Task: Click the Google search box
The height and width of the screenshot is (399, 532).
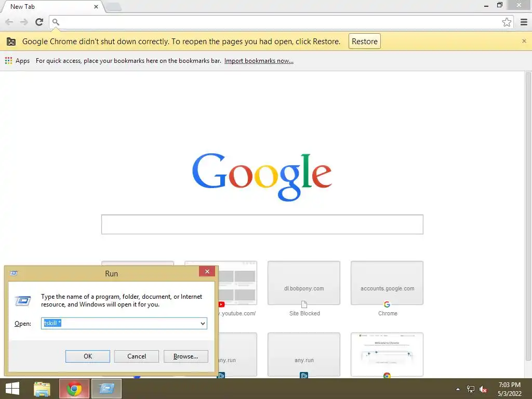Action: (x=262, y=224)
